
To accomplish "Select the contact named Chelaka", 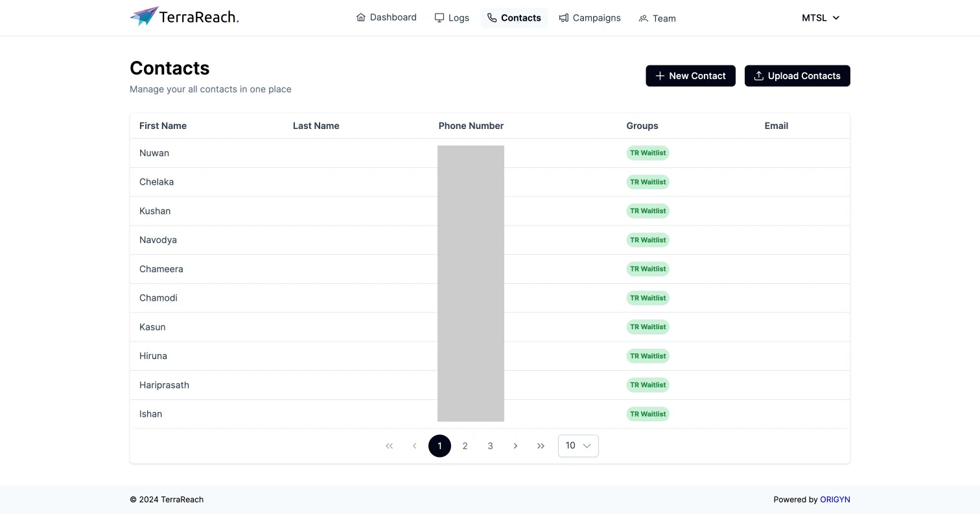I will click(156, 182).
